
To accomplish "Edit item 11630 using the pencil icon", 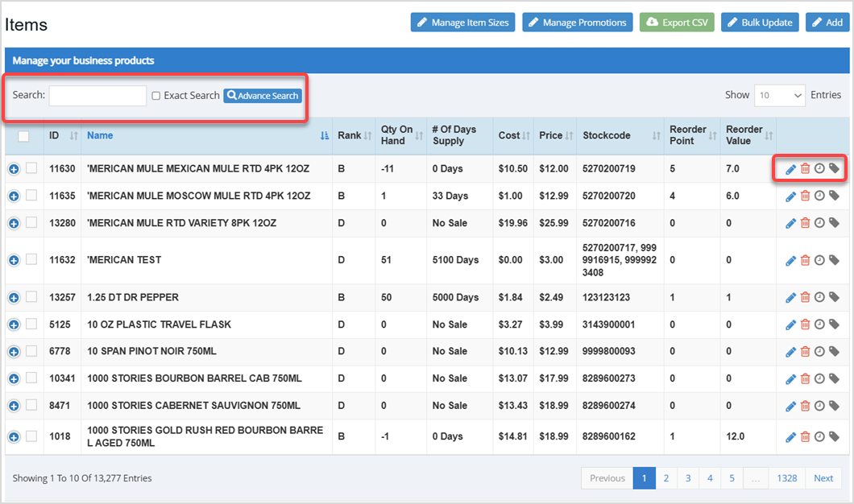I will 790,168.
